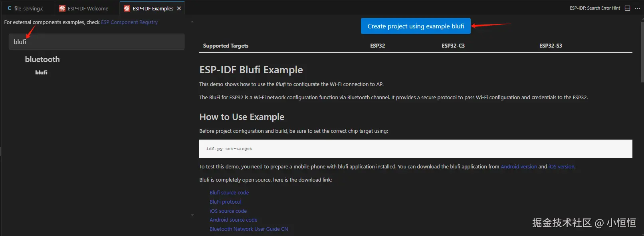Open the iOS version download link
This screenshot has width=644, height=236.
click(561, 166)
